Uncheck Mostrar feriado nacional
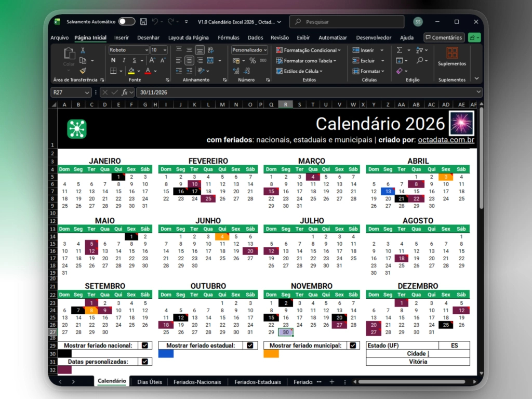Image resolution: width=532 pixels, height=399 pixels. point(144,345)
